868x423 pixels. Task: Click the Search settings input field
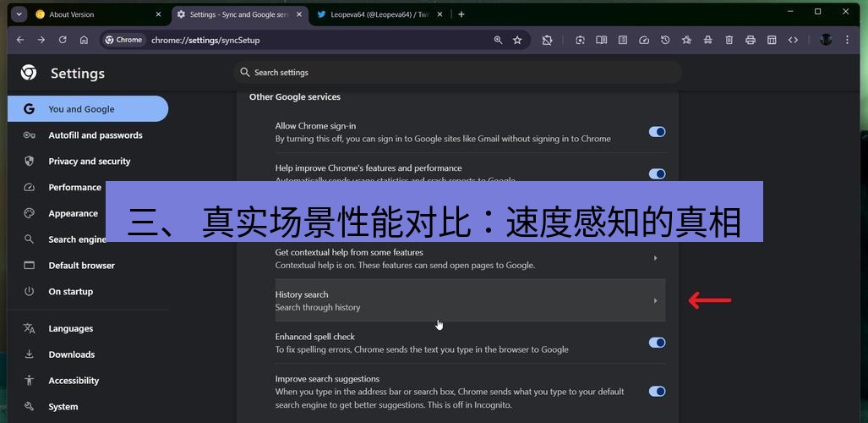click(x=456, y=73)
